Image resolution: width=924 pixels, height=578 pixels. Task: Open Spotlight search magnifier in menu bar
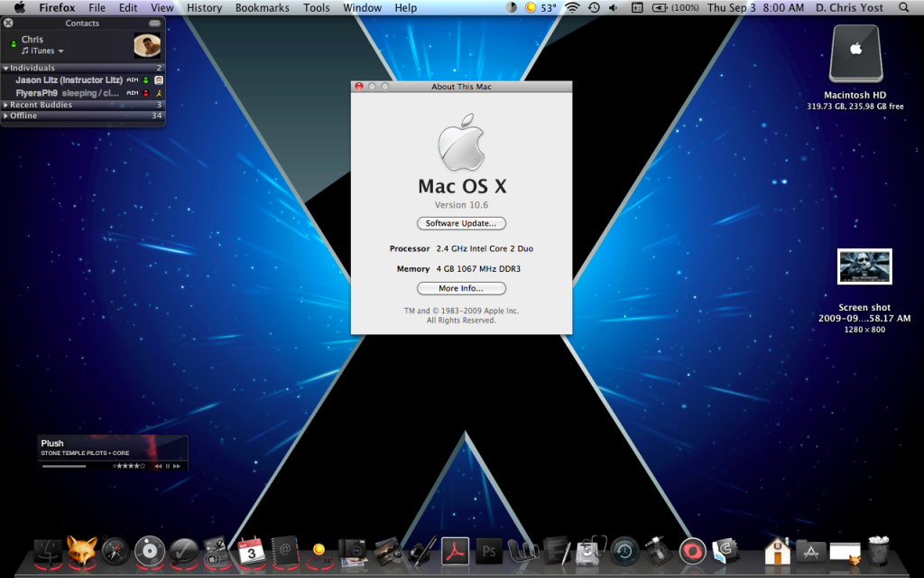tap(903, 7)
